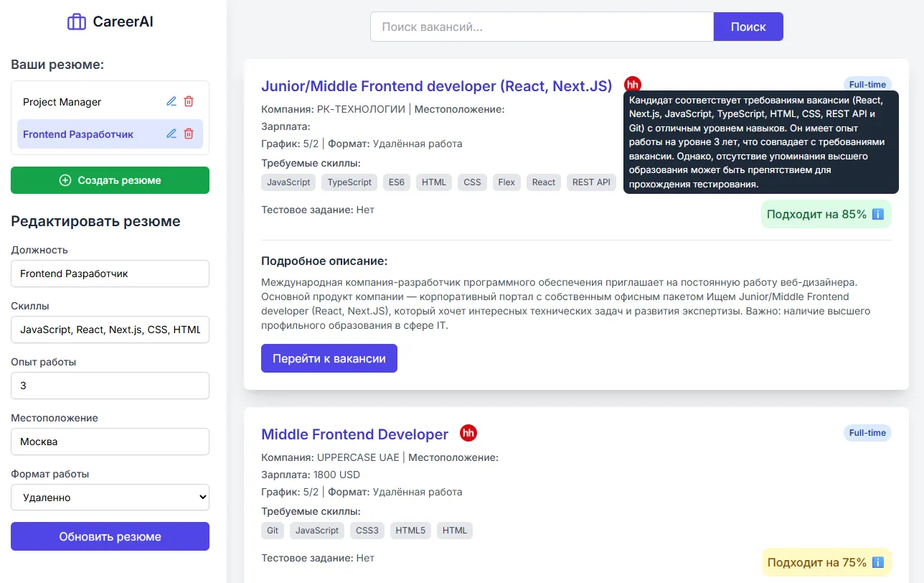Click the Опыт работы input field

110,386
